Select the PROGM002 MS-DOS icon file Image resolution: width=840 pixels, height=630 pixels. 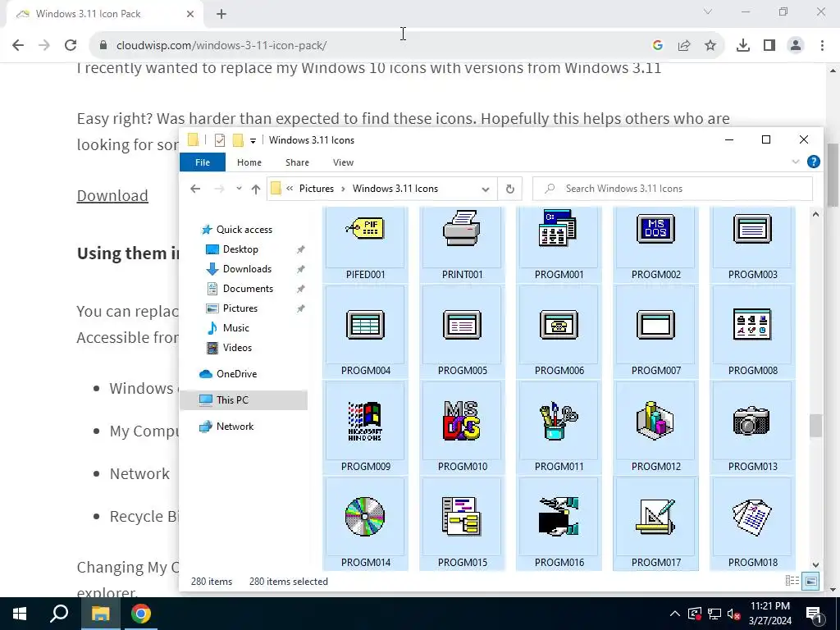pos(655,244)
